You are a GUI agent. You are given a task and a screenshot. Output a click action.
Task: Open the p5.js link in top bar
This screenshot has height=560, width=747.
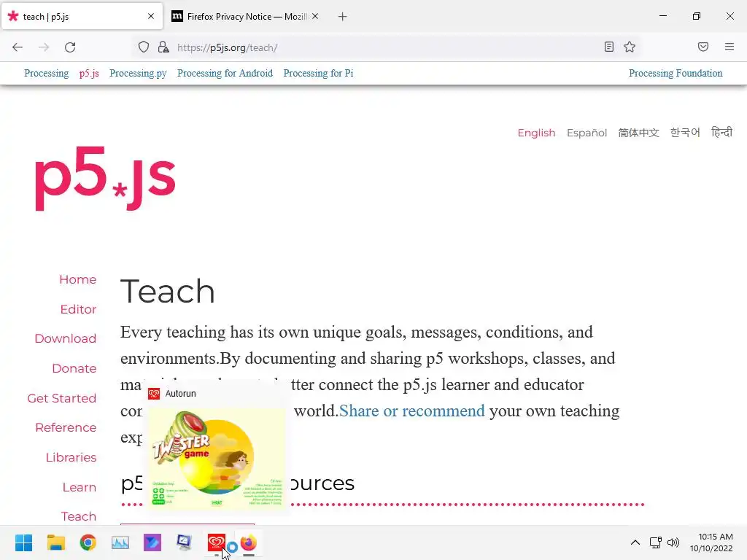coord(89,73)
